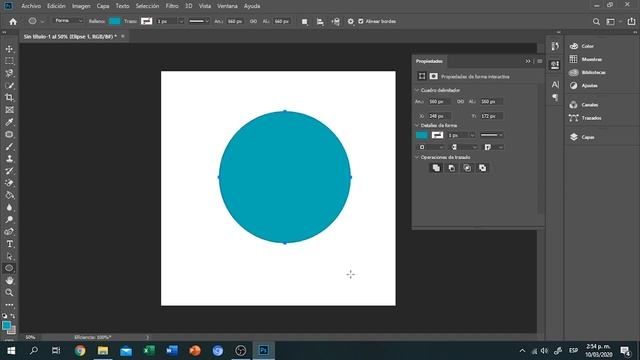Open the Character panel icon

tap(555, 84)
